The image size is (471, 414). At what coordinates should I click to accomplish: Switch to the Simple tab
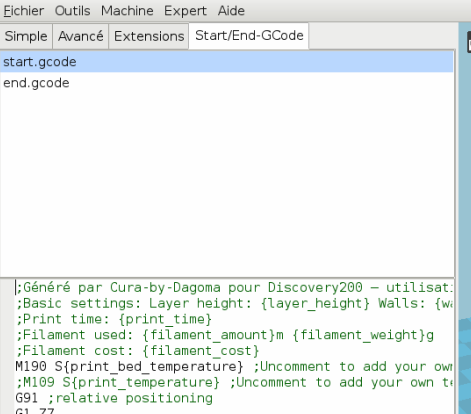26,36
